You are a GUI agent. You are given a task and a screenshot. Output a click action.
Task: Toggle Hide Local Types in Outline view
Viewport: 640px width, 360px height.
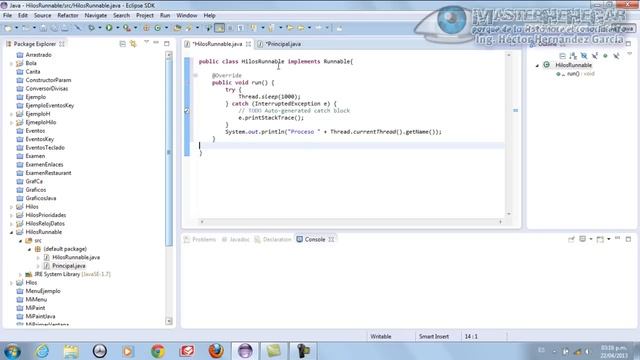(x=616, y=56)
